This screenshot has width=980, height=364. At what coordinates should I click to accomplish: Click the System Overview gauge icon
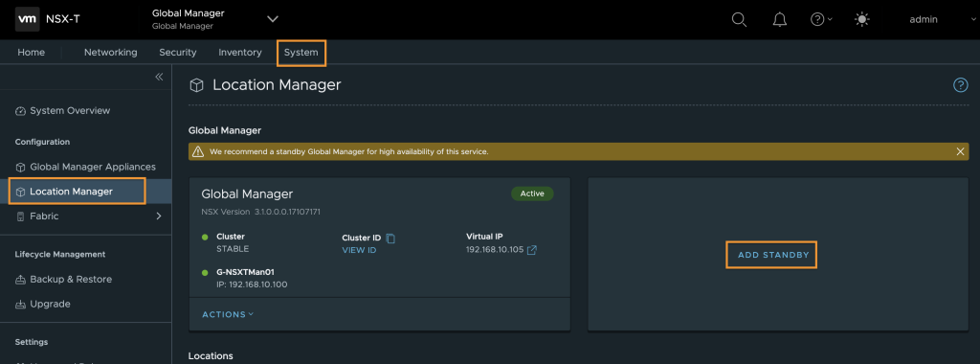[x=20, y=111]
